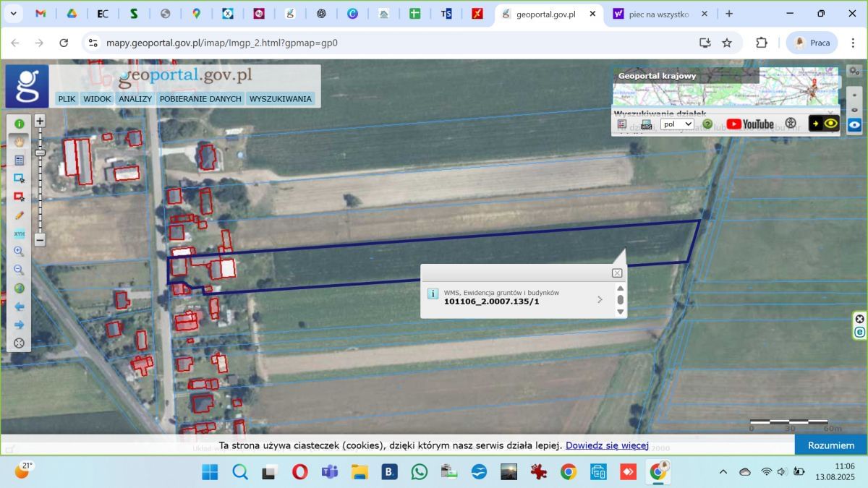The image size is (868, 488).
Task: Click the popup scrollbar up arrow
Action: click(620, 288)
